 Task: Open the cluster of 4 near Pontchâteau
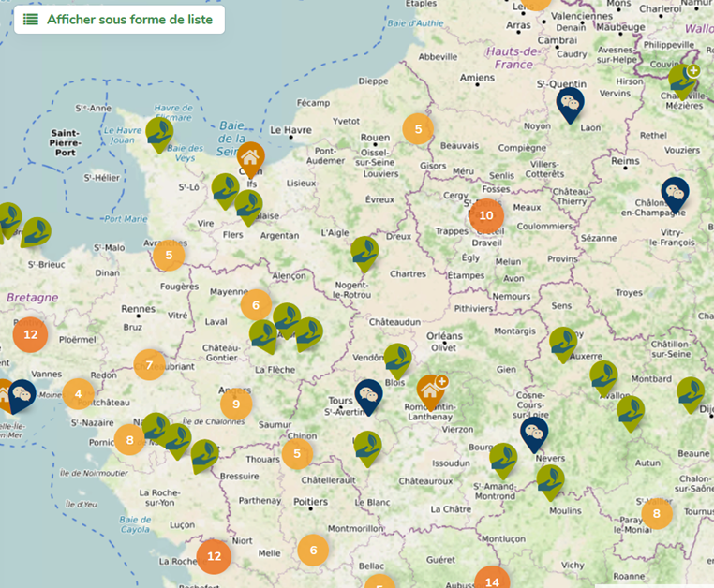79,393
